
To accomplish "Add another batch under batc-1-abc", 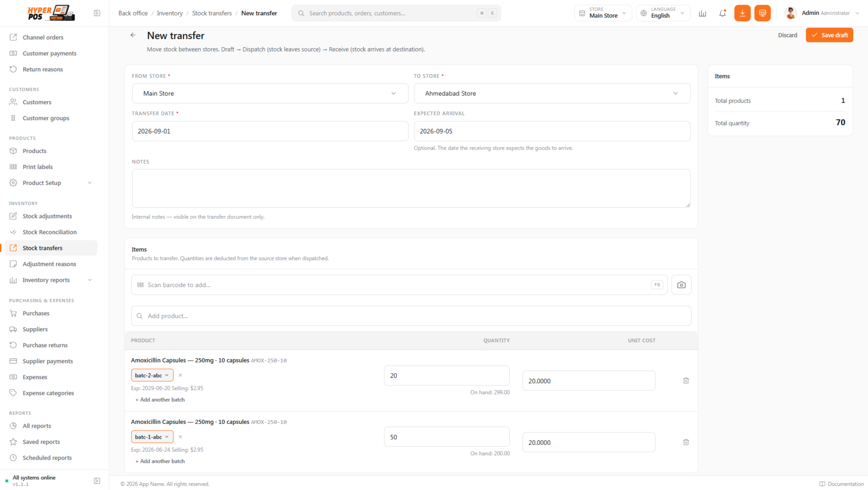I will 160,461.
